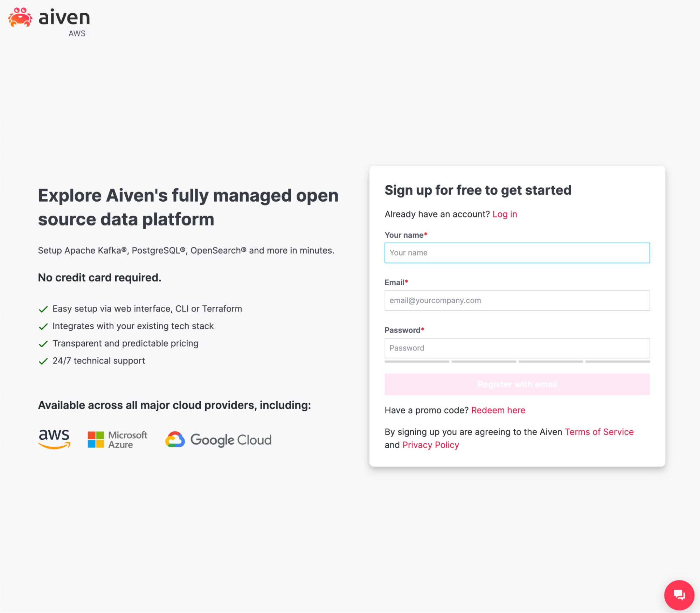Click the AWS logo

[54, 439]
